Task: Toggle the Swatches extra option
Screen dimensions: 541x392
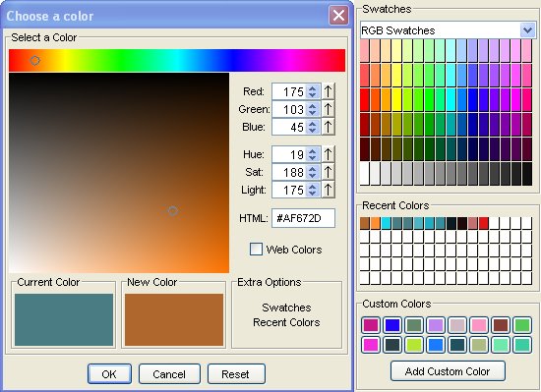Action: [286, 308]
